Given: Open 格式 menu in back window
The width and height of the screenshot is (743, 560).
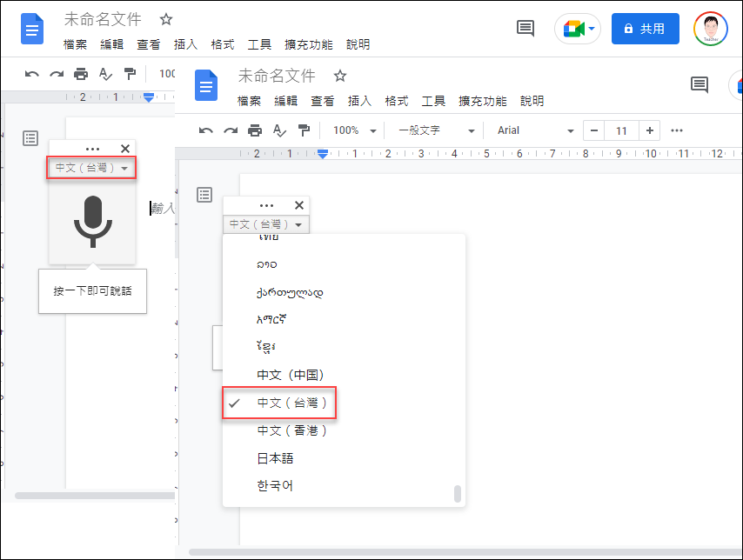Looking at the screenshot, I should coord(223,44).
